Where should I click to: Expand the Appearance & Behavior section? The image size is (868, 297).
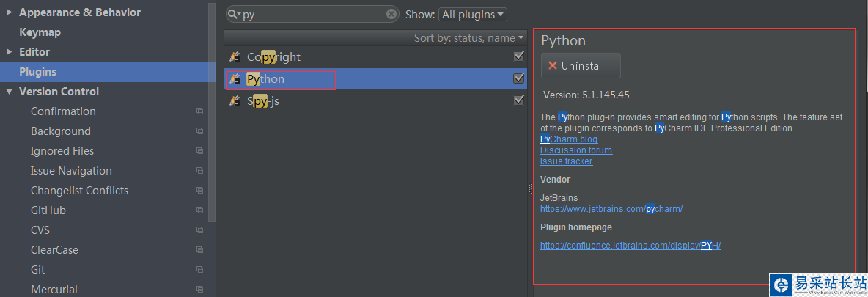pyautogui.click(x=9, y=12)
